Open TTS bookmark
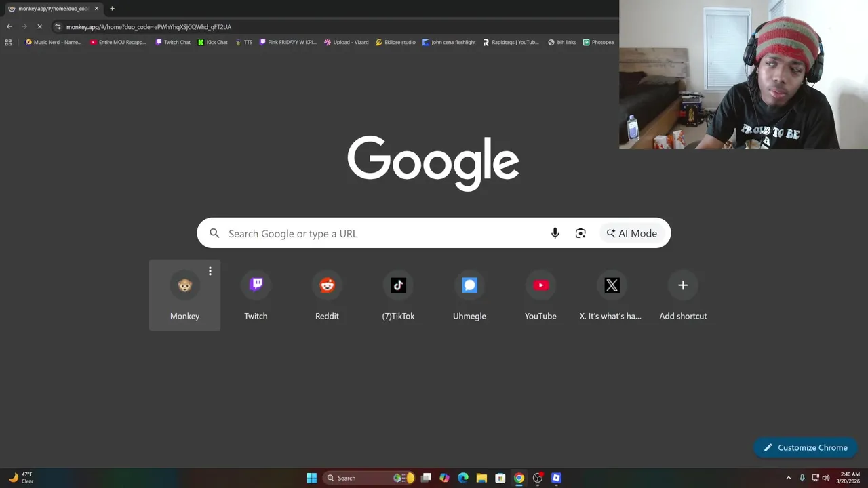Viewport: 868px width, 488px height. [243, 42]
